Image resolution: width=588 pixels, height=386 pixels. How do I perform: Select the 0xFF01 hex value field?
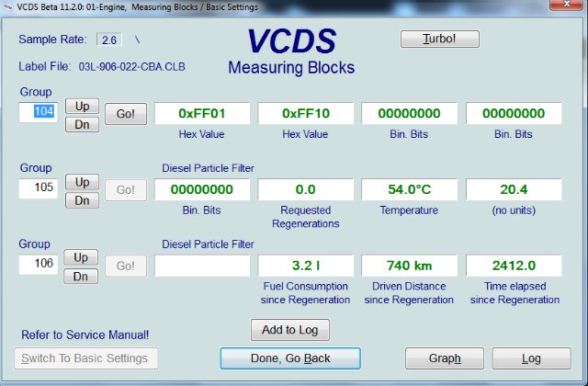point(202,113)
